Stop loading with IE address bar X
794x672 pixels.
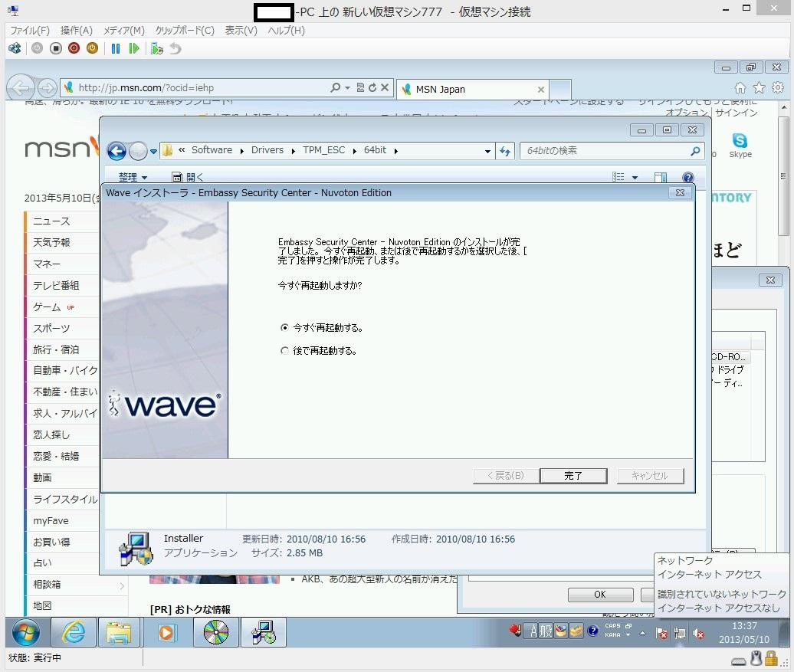[x=385, y=87]
